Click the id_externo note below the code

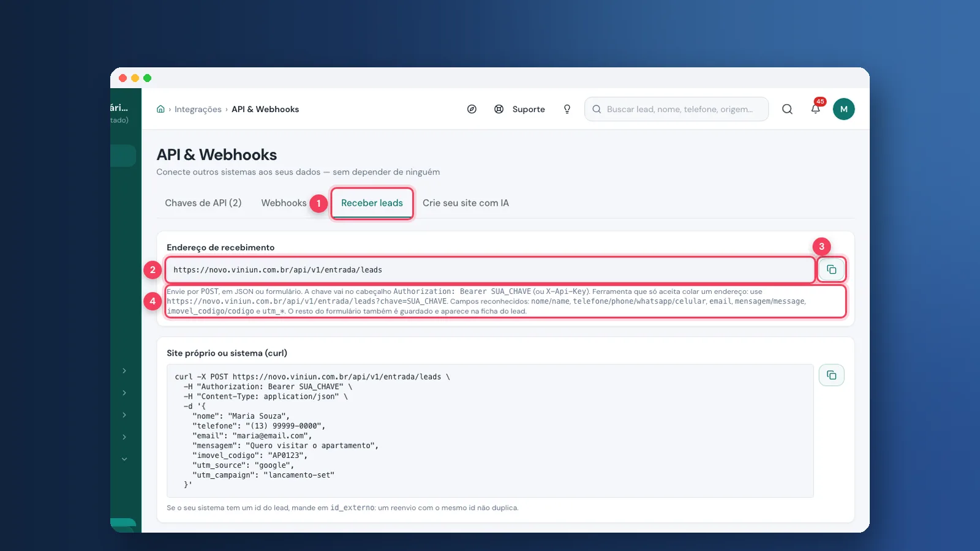tap(342, 508)
